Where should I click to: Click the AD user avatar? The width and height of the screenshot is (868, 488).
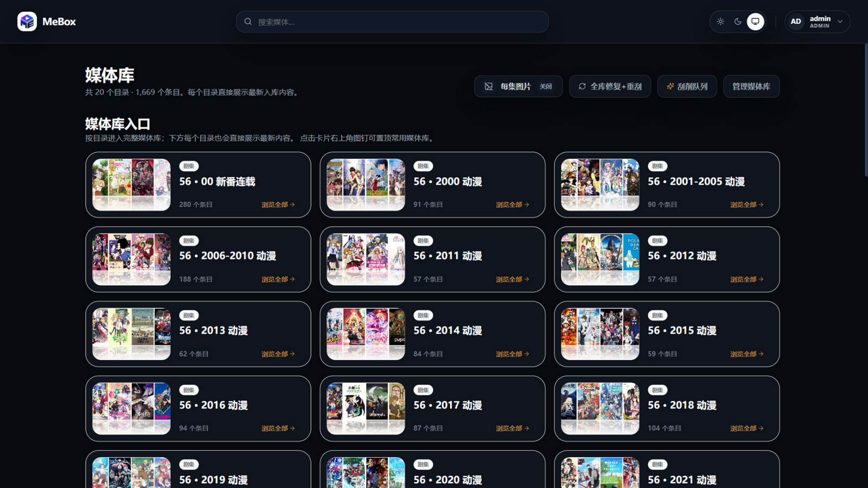796,22
